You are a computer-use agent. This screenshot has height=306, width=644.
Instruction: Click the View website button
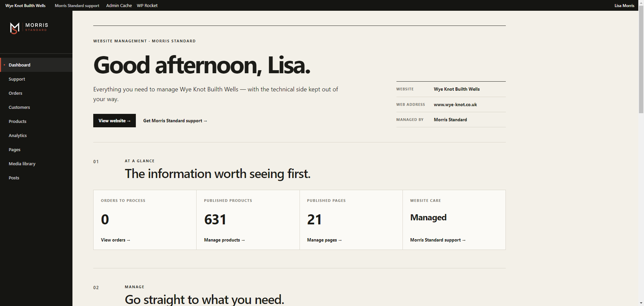click(x=114, y=121)
